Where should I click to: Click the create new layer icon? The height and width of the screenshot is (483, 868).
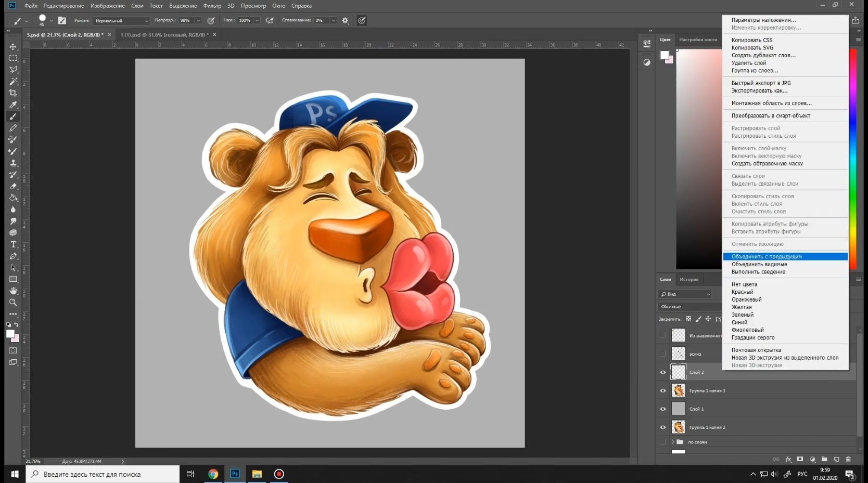[836, 459]
